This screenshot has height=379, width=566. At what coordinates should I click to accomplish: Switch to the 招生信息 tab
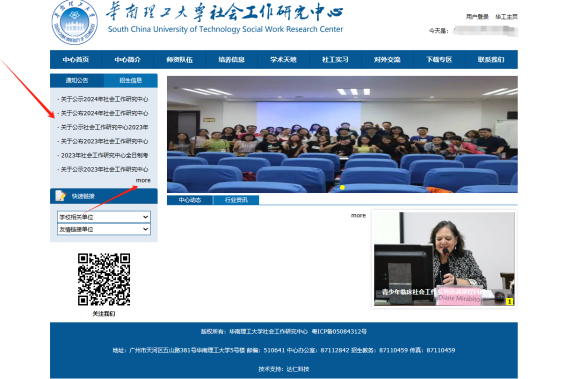coord(131,80)
